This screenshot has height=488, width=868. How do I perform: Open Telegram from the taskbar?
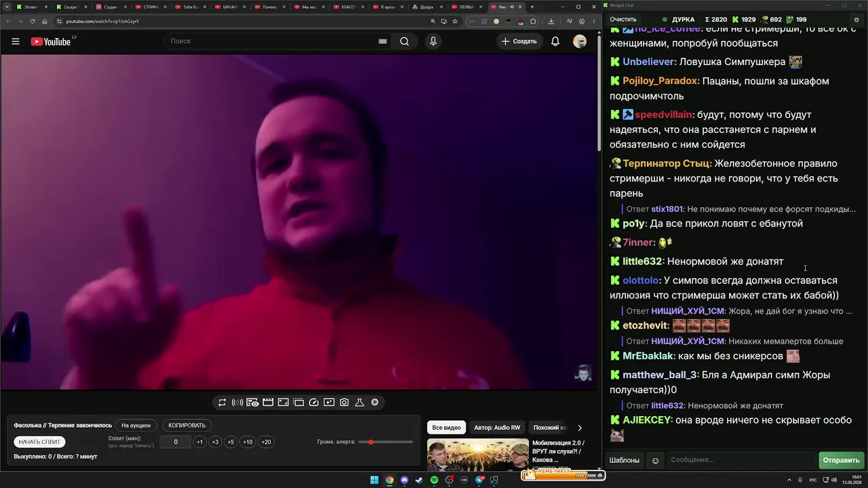pyautogui.click(x=479, y=481)
